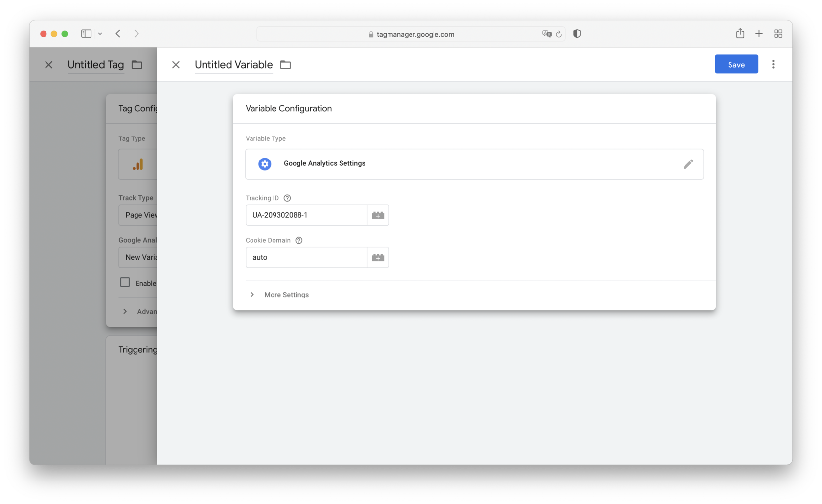Insert a variable into the Tracking ID field

click(378, 215)
